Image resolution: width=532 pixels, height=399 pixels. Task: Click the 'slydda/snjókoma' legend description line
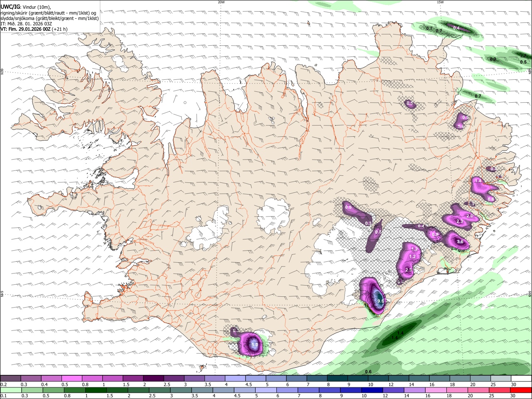pyautogui.click(x=49, y=18)
